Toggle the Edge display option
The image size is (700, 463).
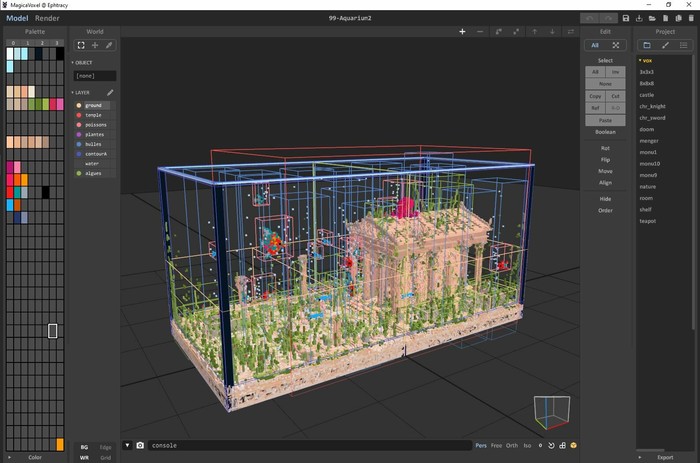[x=105, y=447]
